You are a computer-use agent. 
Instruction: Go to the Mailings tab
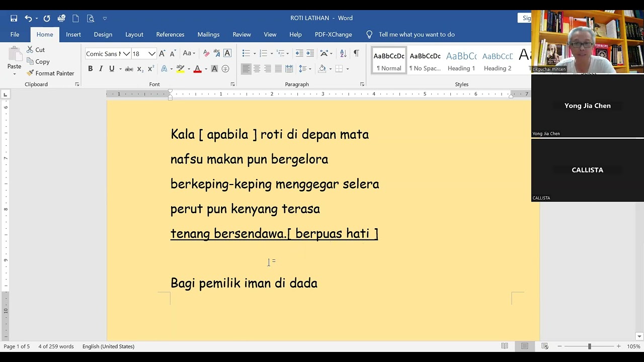point(208,34)
